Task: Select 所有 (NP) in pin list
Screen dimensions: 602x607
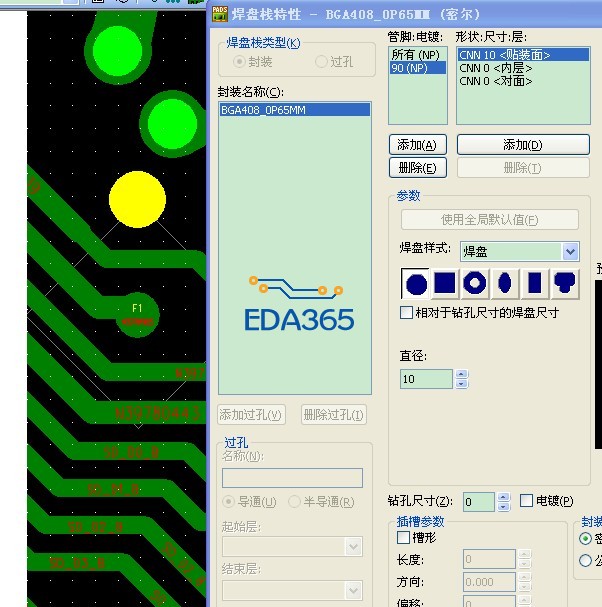Action: (418, 55)
